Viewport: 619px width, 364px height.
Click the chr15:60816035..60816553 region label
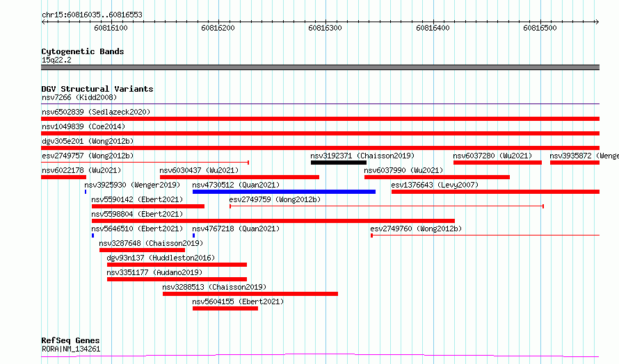(92, 15)
